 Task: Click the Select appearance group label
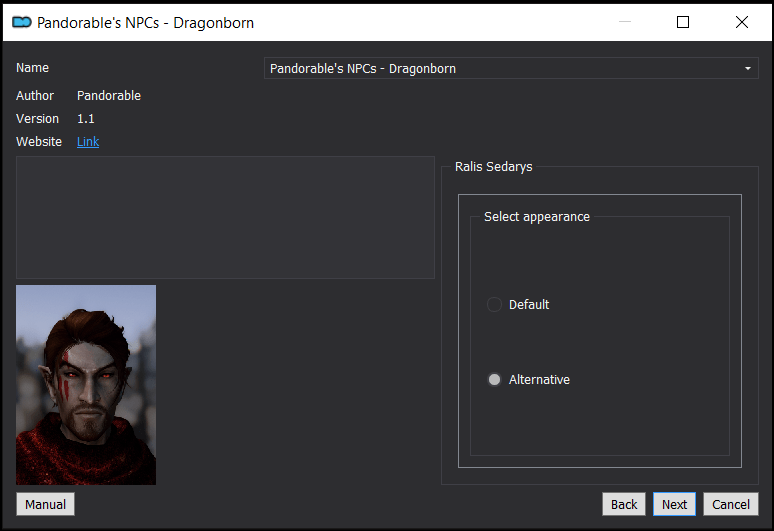pyautogui.click(x=537, y=217)
